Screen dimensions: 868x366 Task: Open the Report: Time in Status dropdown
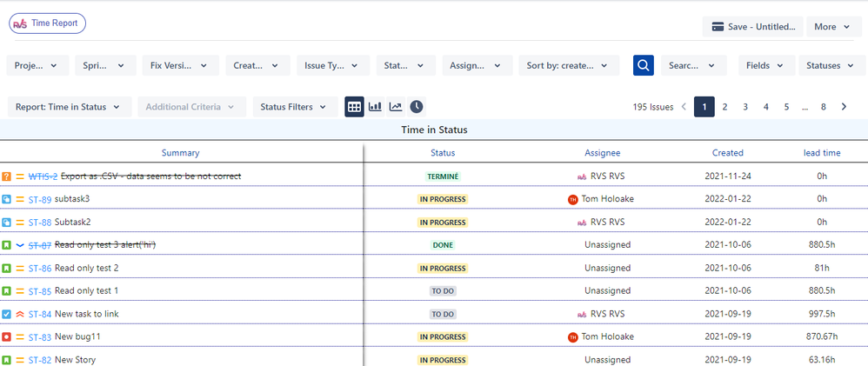point(70,107)
